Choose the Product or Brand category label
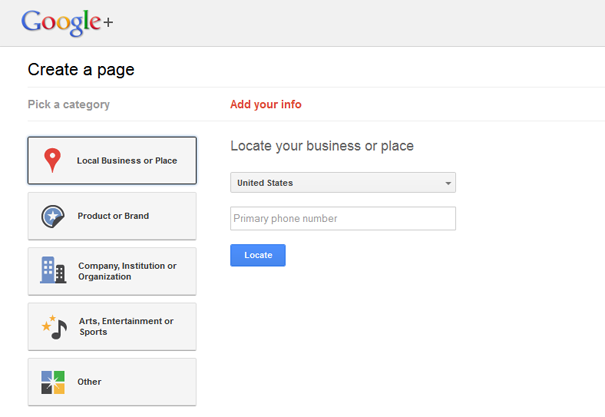This screenshot has width=605, height=417. coord(113,216)
